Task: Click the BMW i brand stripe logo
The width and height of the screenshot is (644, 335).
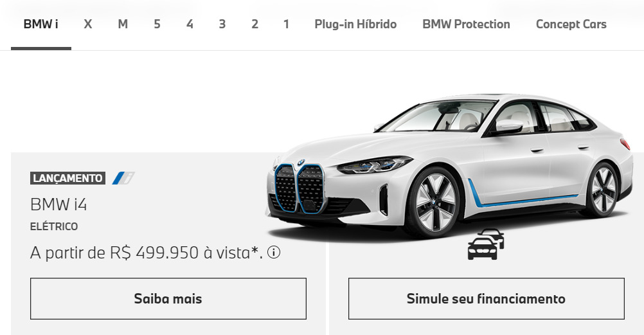Action: [x=123, y=178]
